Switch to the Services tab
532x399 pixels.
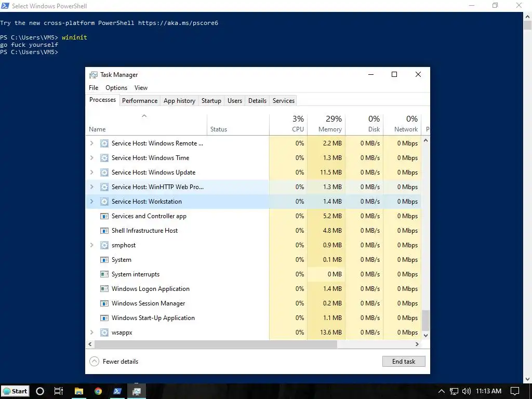283,101
